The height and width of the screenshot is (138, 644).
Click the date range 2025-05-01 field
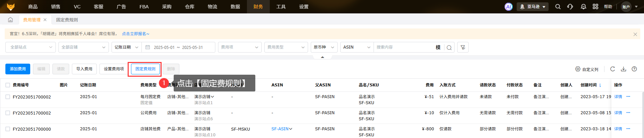click(164, 48)
